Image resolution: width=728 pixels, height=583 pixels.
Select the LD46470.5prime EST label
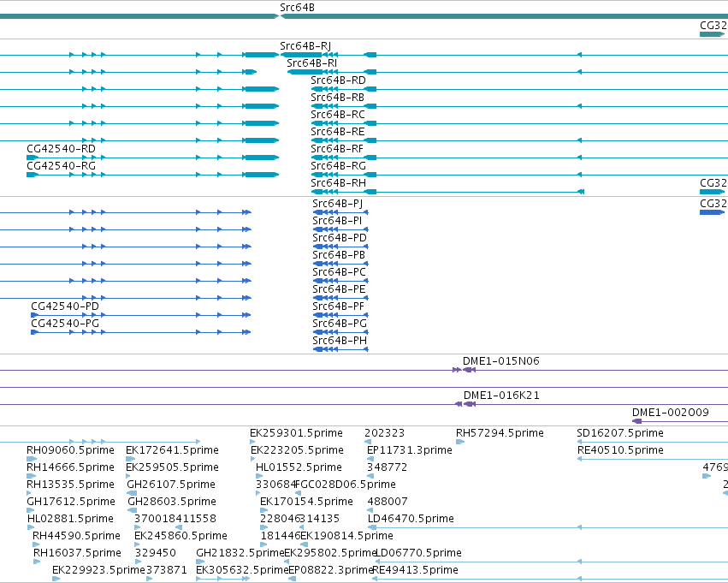[411, 520]
